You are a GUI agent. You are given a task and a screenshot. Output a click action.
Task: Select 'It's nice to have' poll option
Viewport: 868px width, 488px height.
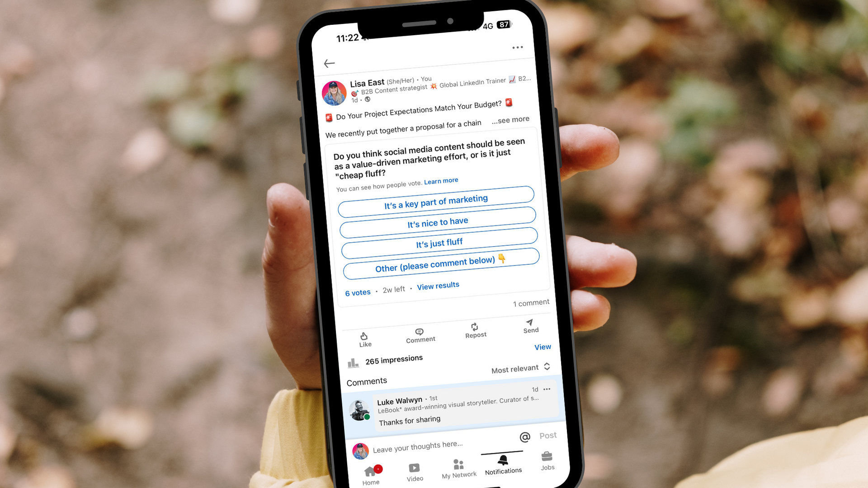click(436, 221)
